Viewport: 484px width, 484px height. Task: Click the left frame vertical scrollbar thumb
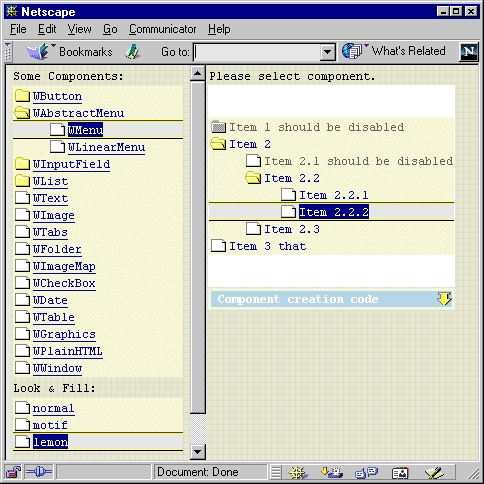point(198,247)
